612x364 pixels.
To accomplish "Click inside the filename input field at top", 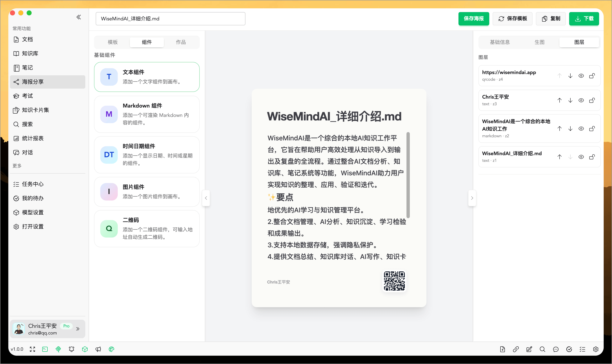I will (x=170, y=19).
